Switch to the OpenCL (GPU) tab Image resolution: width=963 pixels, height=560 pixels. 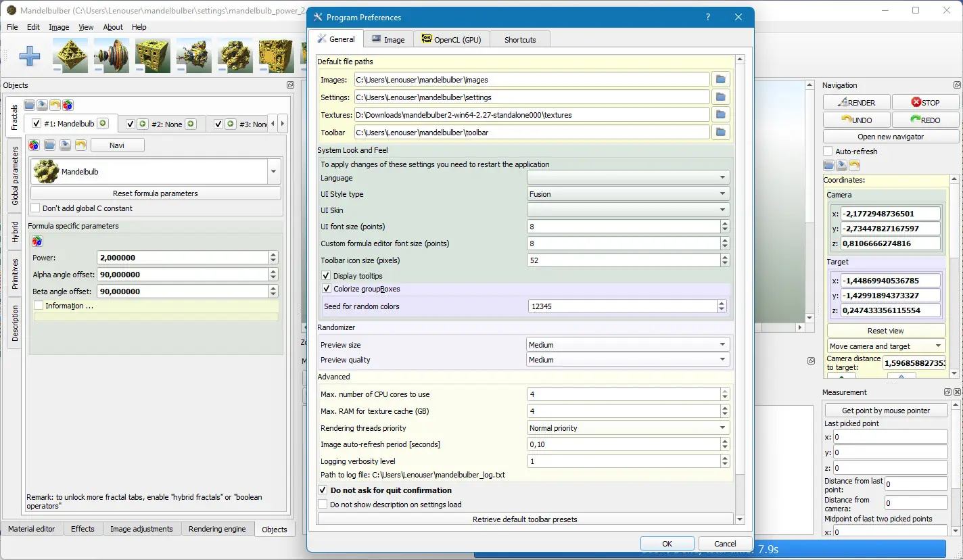(451, 39)
